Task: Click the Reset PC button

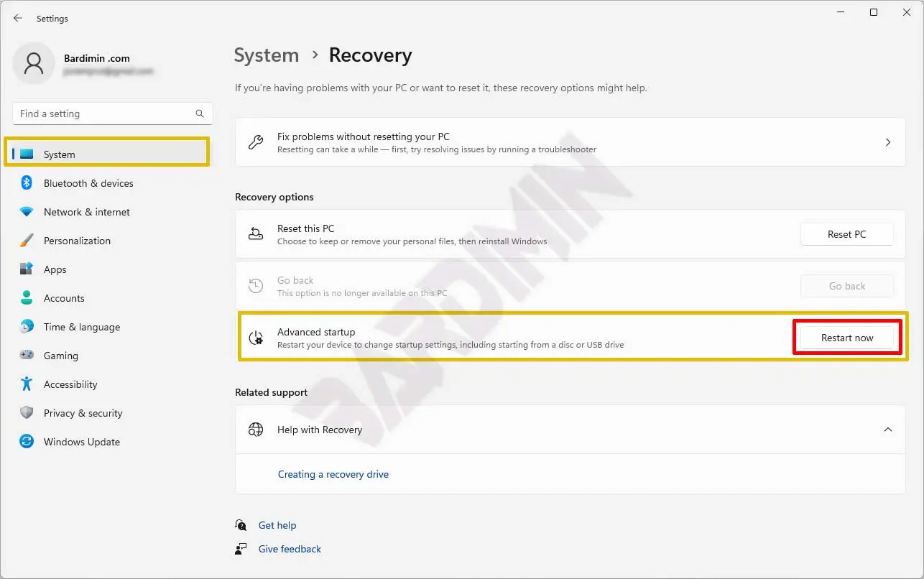Action: tap(846, 234)
